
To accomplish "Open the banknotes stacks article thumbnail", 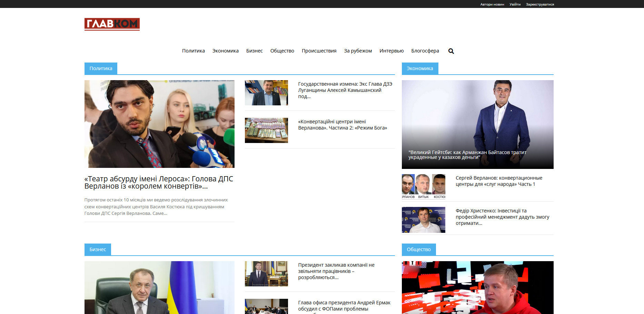I will [x=266, y=130].
